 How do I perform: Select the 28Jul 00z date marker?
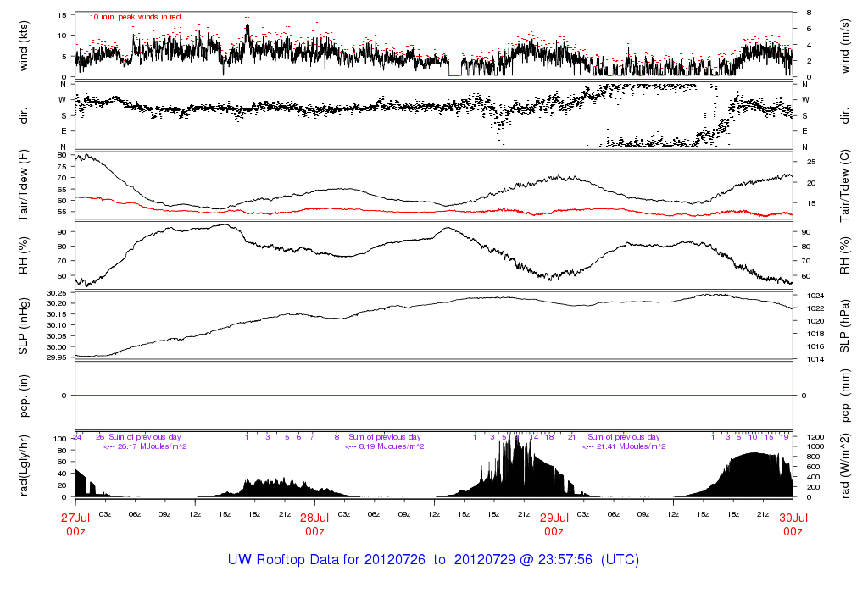[x=314, y=524]
